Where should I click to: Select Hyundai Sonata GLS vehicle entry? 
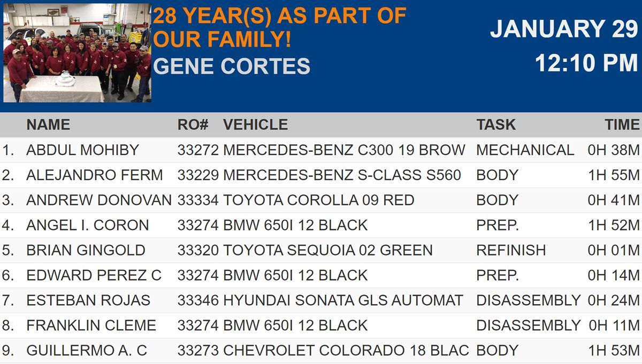(343, 301)
